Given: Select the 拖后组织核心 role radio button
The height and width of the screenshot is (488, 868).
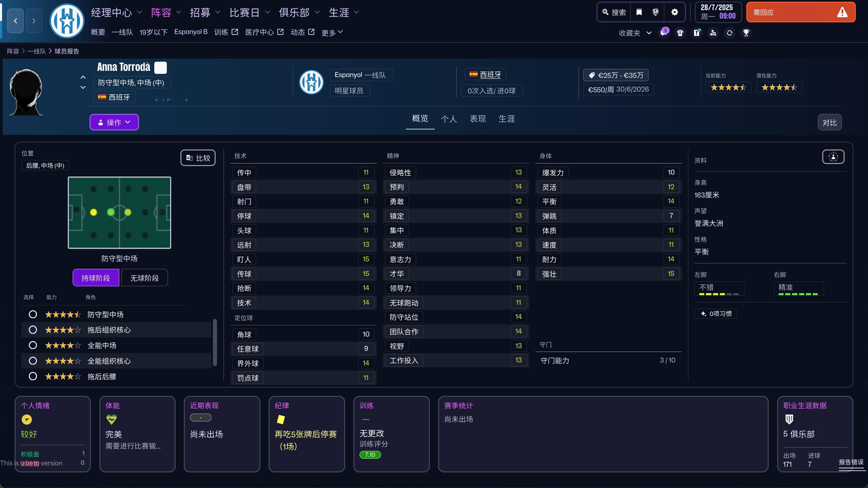Looking at the screenshot, I should coord(33,329).
